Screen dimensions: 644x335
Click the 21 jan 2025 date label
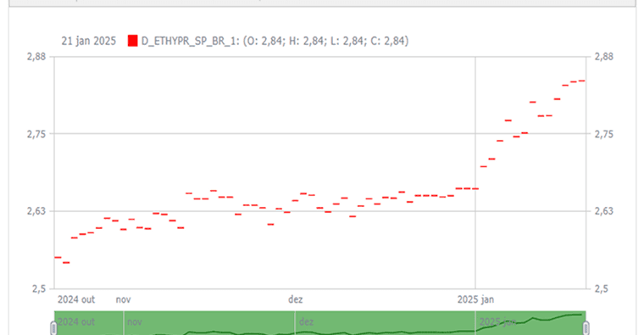pyautogui.click(x=89, y=41)
